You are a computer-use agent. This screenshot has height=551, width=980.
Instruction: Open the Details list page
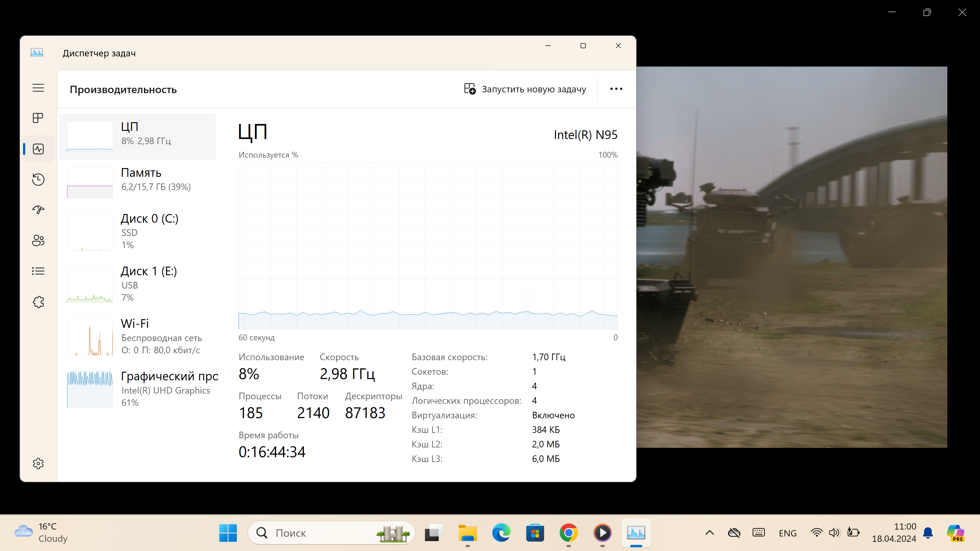coord(38,271)
